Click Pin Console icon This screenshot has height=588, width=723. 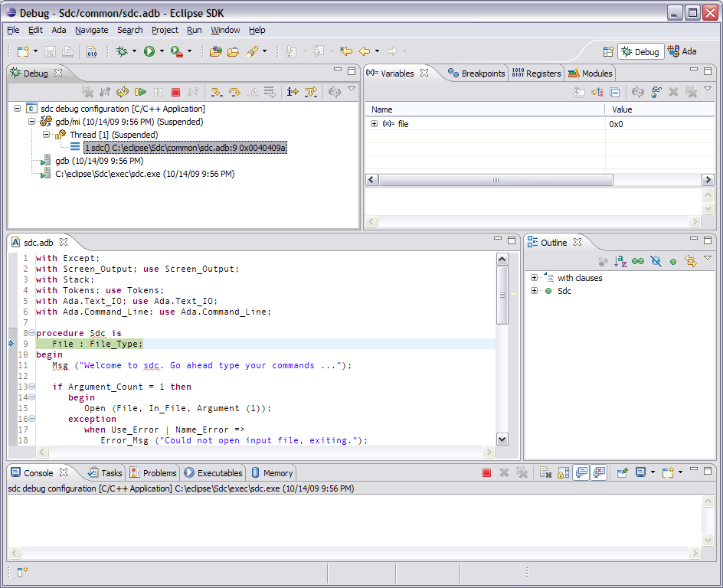click(x=622, y=473)
